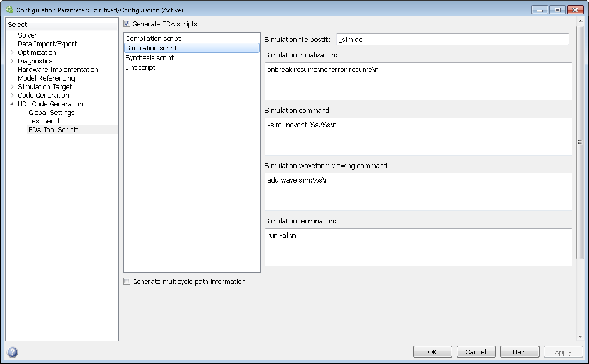Choose the Lint script entry

pyautogui.click(x=140, y=68)
